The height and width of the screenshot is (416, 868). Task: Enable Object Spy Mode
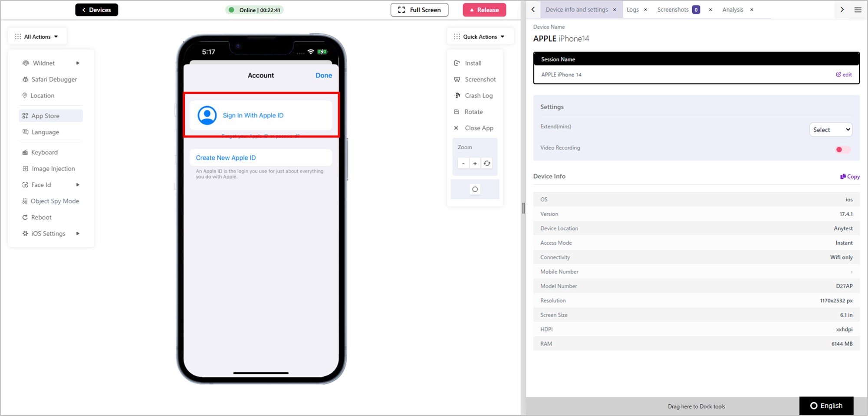[51, 201]
